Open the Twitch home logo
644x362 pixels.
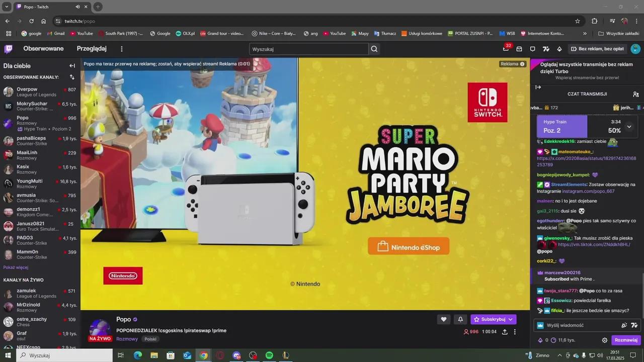point(8,49)
